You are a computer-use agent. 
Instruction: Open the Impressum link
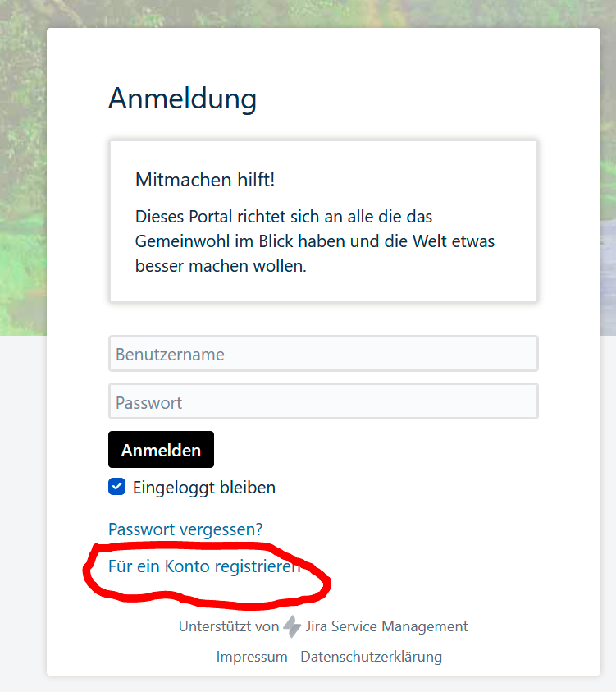[252, 657]
